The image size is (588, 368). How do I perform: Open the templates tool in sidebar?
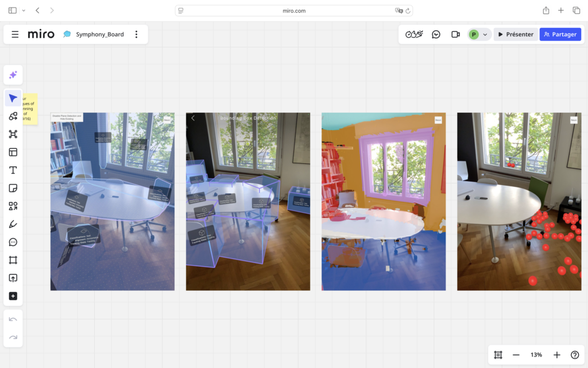(x=13, y=152)
